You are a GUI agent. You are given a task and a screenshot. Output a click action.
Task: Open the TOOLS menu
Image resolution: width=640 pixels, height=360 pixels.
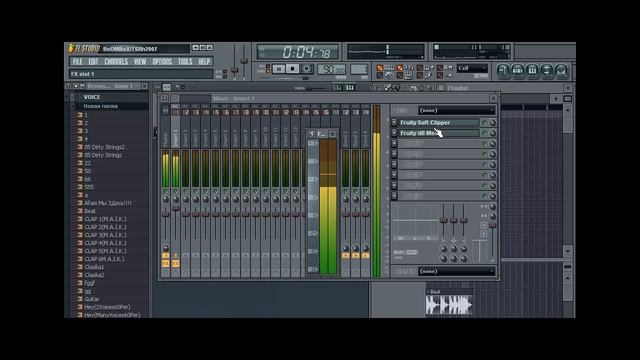[x=185, y=62]
